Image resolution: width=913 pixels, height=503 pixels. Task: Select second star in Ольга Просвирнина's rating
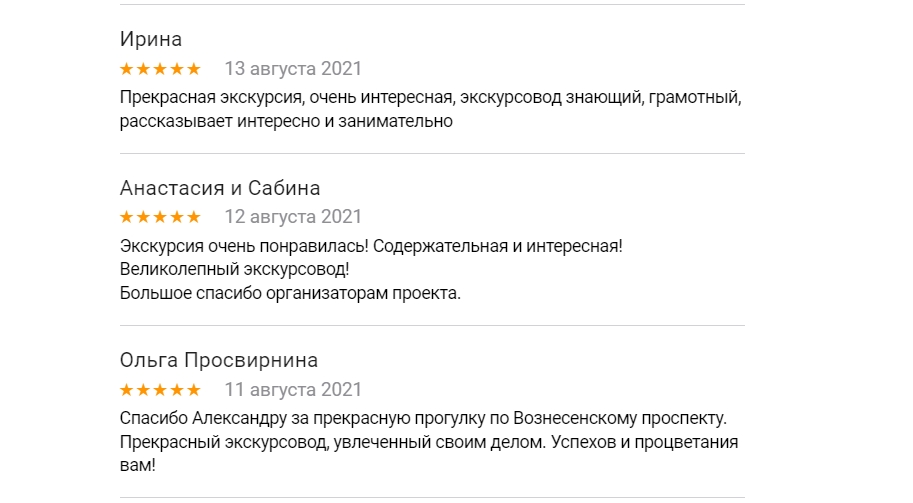click(144, 390)
